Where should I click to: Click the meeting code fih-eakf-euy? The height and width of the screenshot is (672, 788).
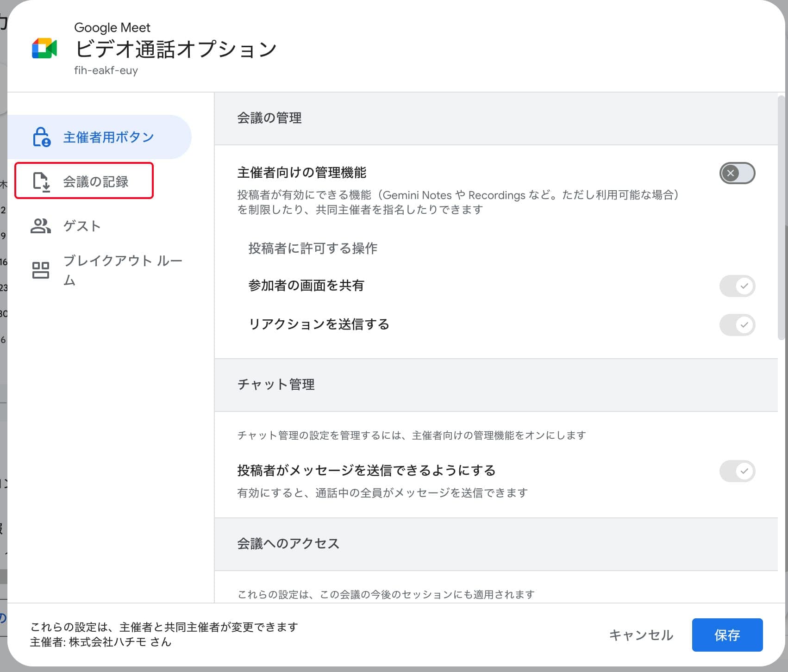(106, 70)
